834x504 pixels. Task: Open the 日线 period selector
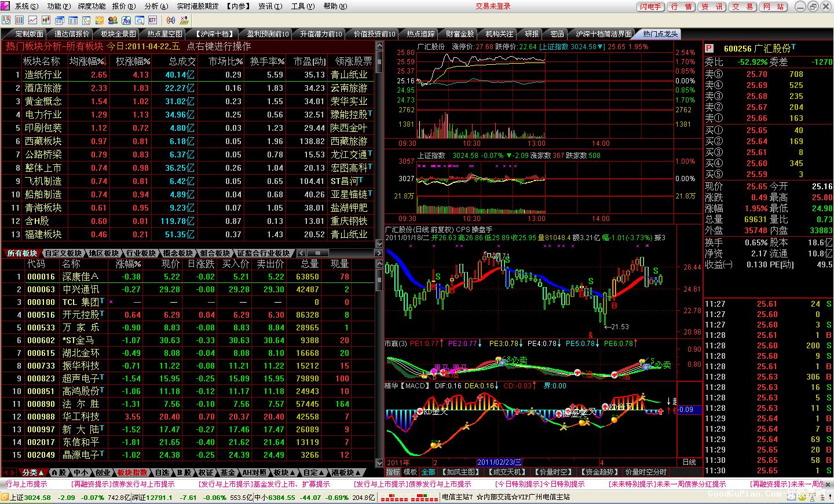point(689,462)
